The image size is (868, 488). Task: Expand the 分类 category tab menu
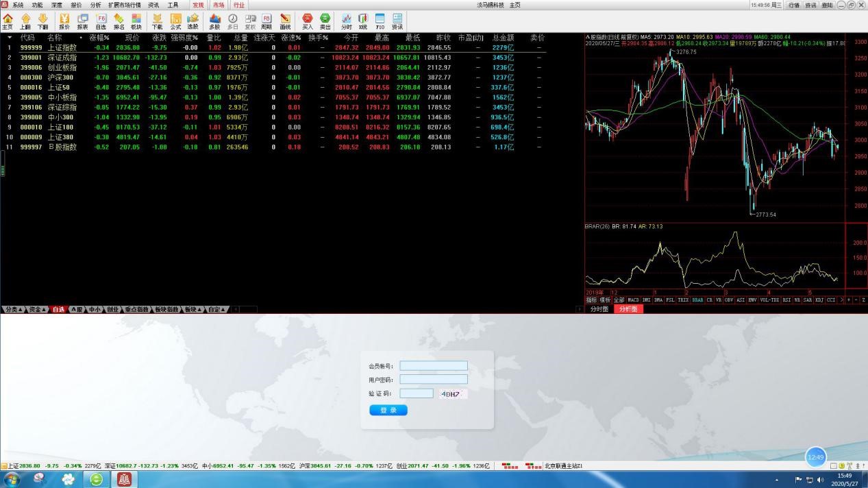point(13,309)
